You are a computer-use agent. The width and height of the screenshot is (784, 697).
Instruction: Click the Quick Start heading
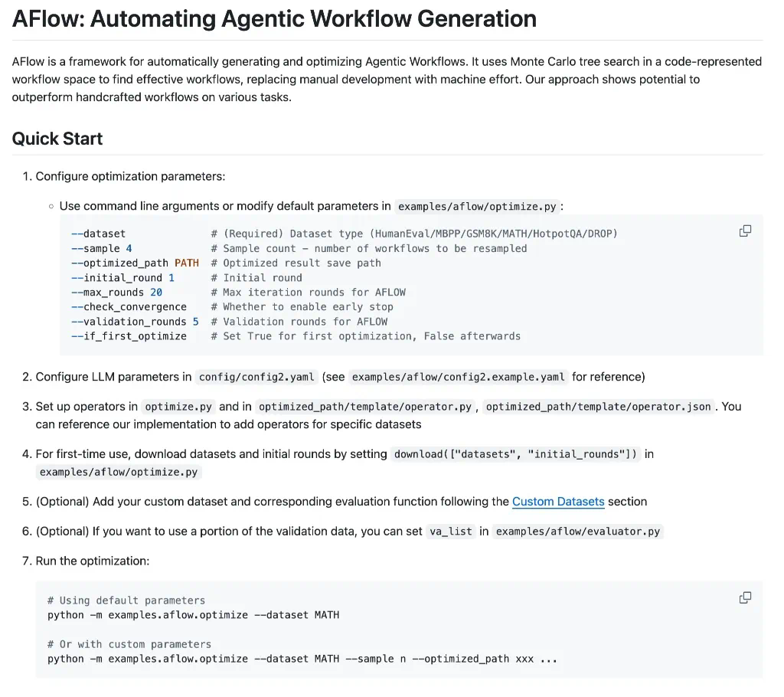pyautogui.click(x=57, y=139)
